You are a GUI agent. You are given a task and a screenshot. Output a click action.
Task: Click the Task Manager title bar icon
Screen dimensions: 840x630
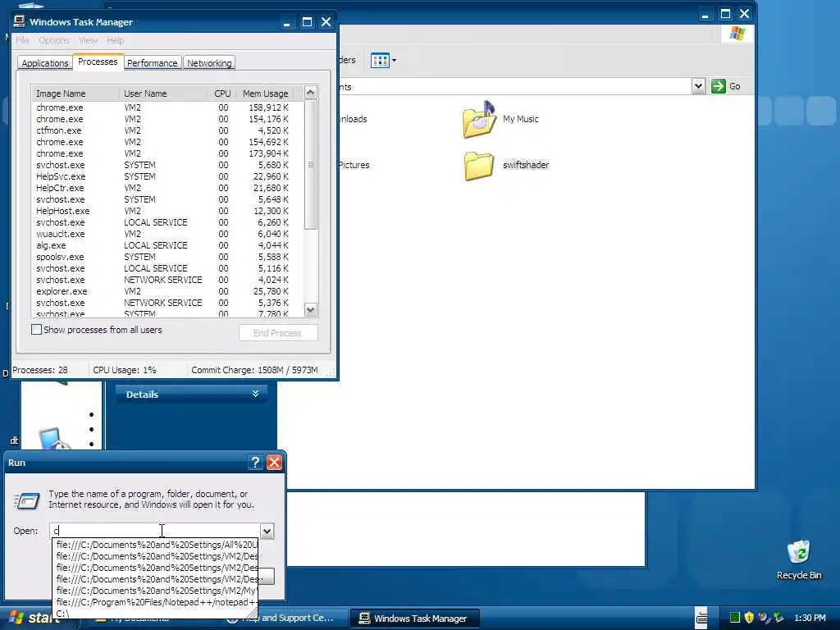click(19, 21)
